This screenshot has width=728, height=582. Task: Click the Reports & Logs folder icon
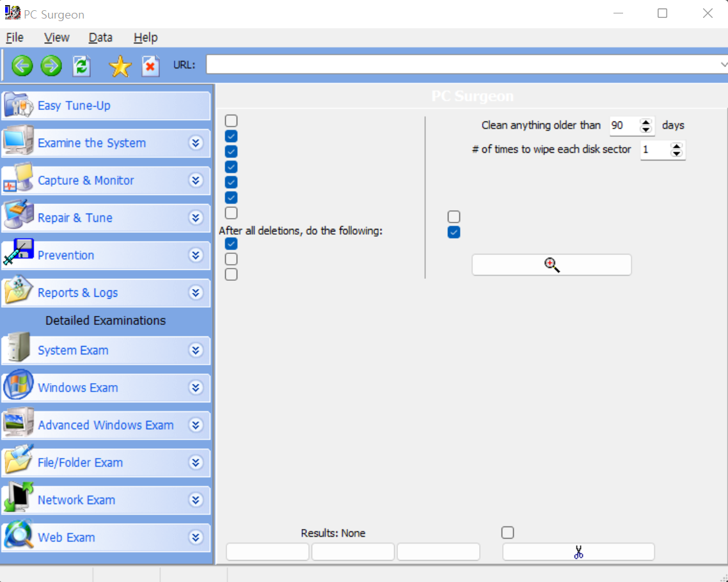coord(18,290)
